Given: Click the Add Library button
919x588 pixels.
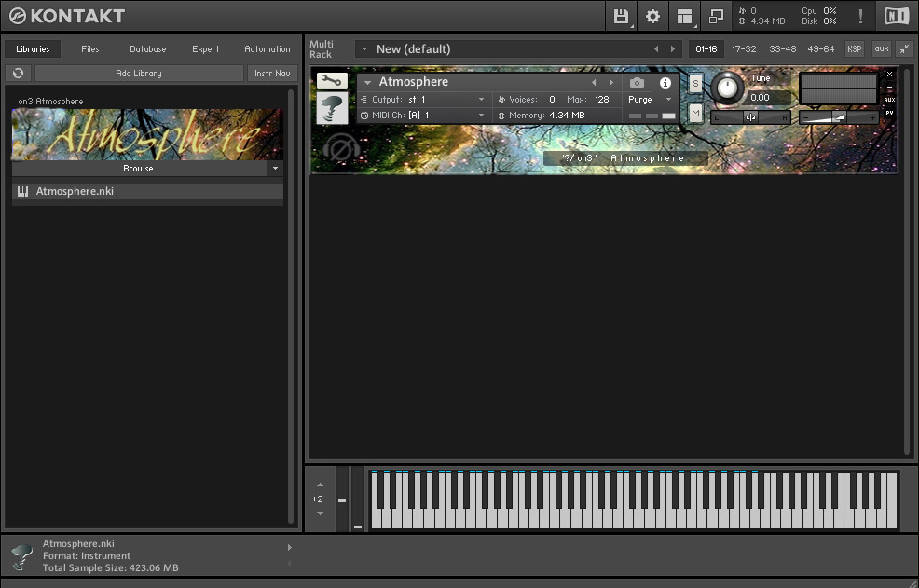Looking at the screenshot, I should 139,74.
